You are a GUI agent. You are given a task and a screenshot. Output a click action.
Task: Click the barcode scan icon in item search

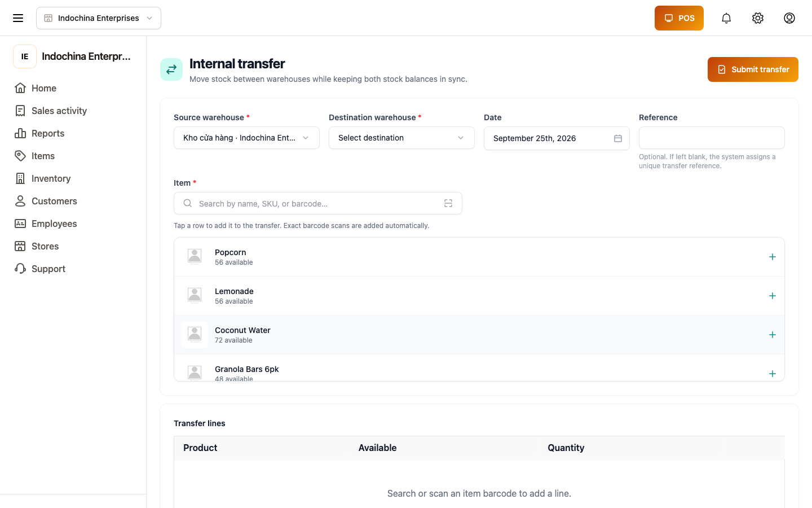coord(448,203)
